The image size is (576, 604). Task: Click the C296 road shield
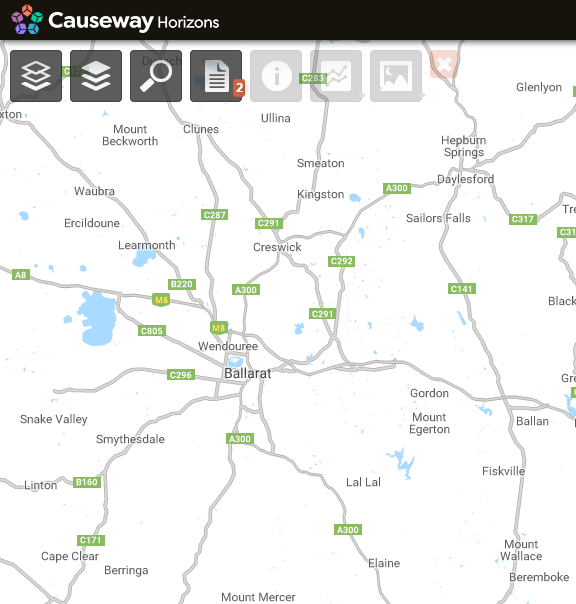(x=181, y=375)
